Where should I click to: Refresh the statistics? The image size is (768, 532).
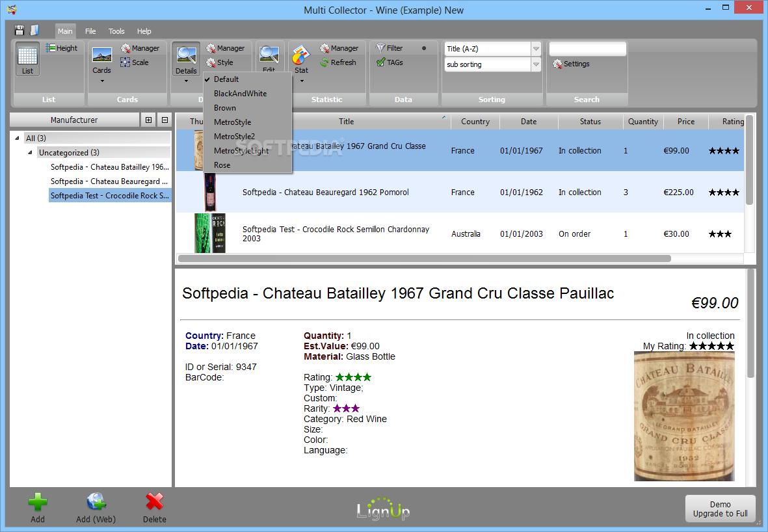(x=338, y=62)
